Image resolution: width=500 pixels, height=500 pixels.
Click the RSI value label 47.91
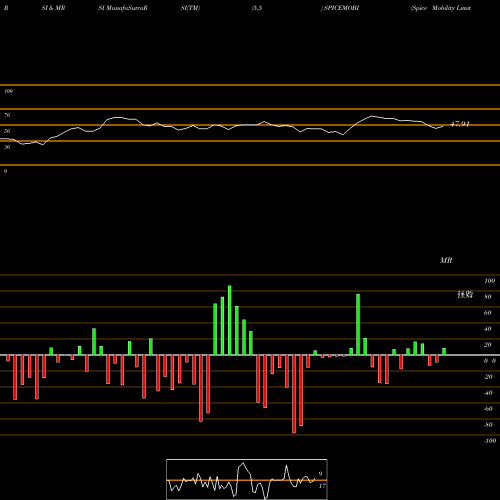pos(460,124)
